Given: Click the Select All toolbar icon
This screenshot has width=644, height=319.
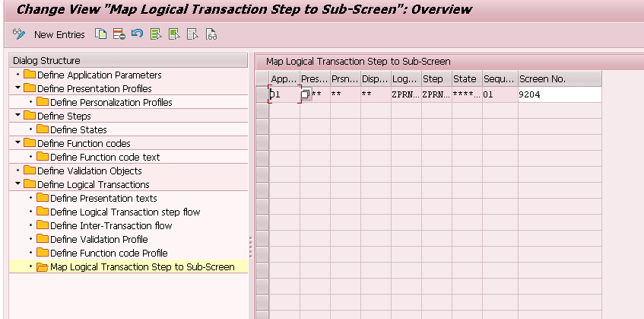Looking at the screenshot, I should (156, 34).
